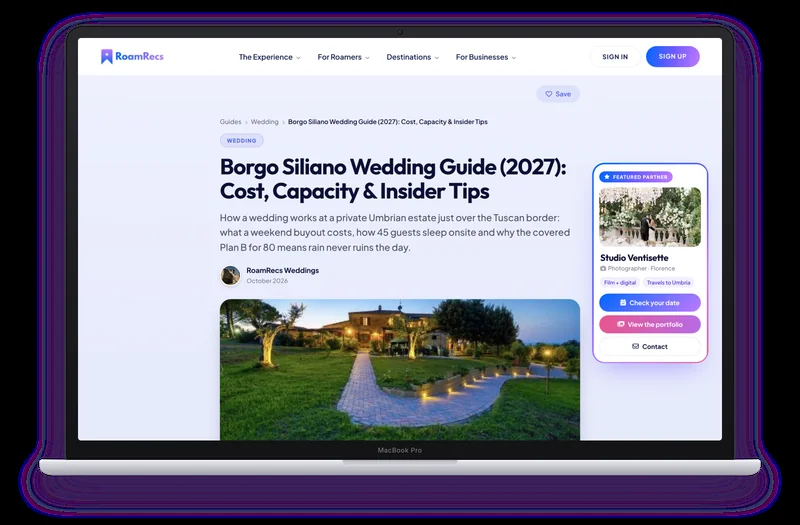Click the Film + digital tag

point(620,282)
